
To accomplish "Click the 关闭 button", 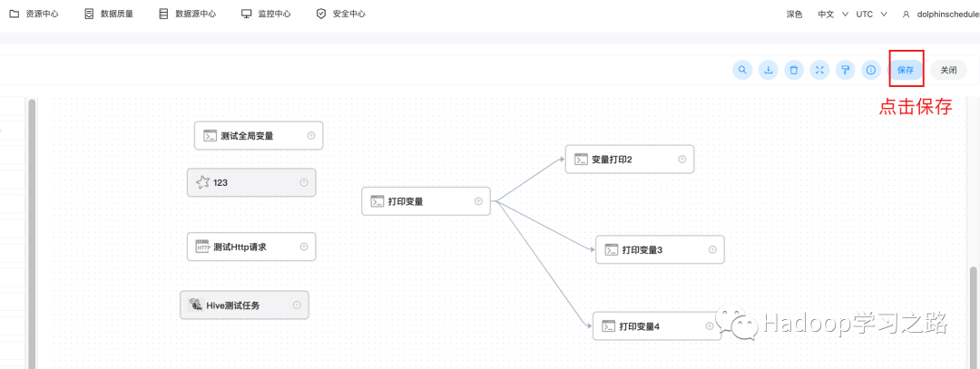I will click(948, 70).
